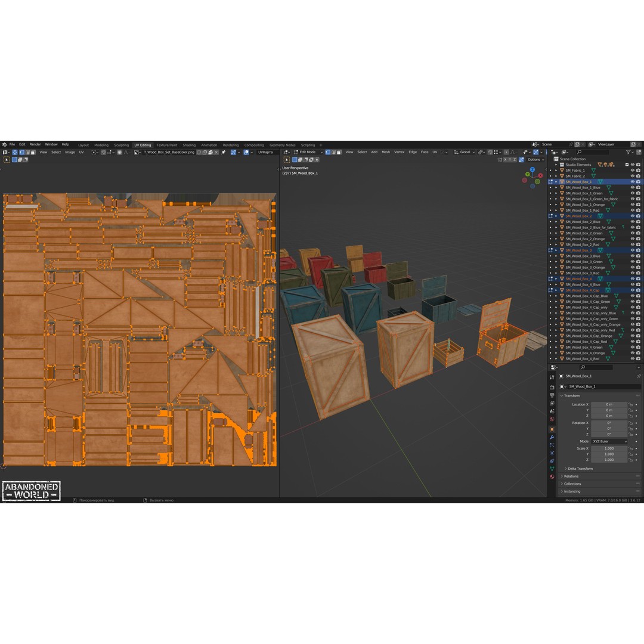This screenshot has width=644, height=644.
Task: Open World properties tab
Action: coord(552,419)
